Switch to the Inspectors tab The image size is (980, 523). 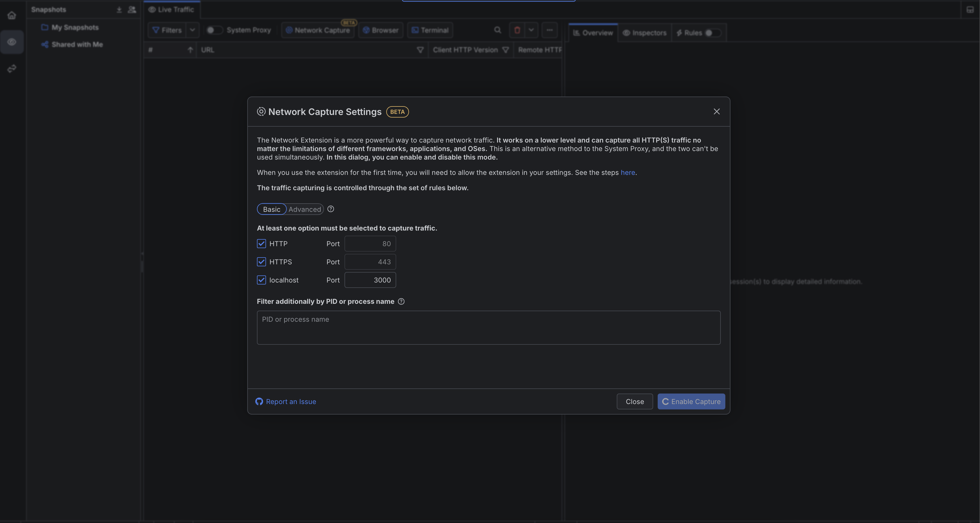point(644,33)
